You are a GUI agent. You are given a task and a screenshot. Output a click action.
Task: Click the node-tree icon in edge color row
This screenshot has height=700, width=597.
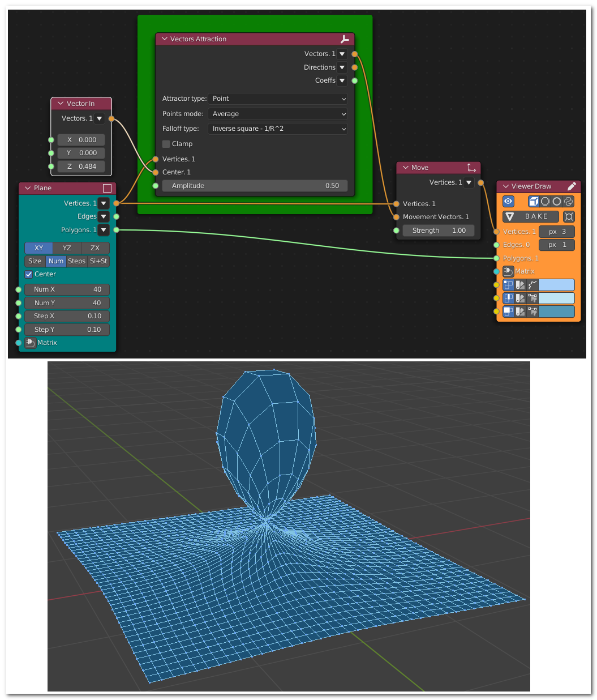coord(532,298)
